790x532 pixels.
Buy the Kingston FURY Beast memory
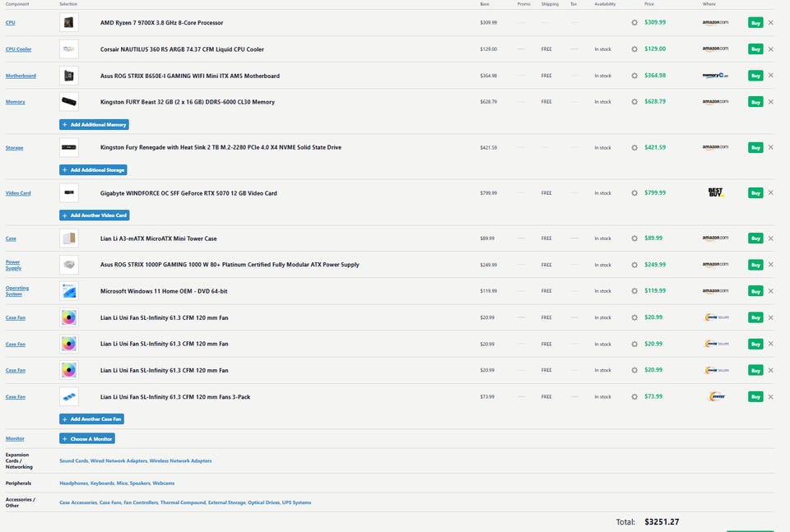[755, 102]
